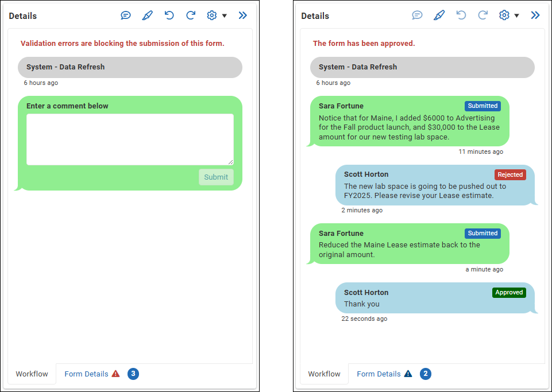Click the highlighter pen icon in right panel
The image size is (552, 392).
439,15
